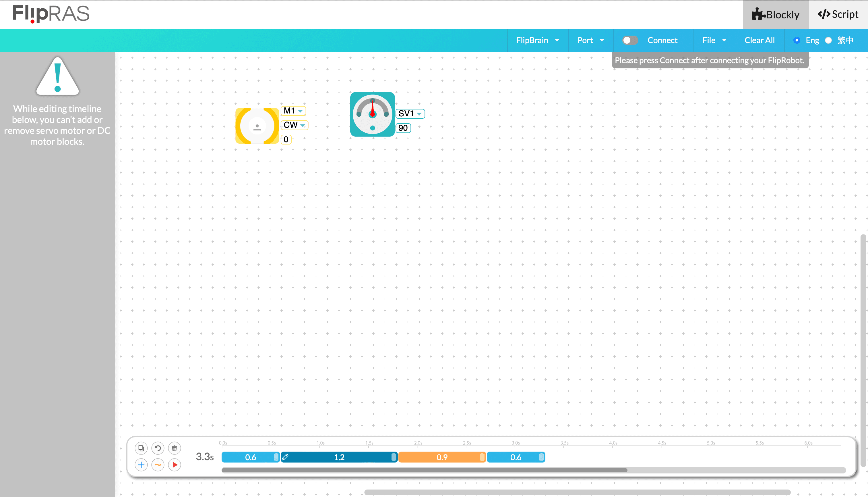
Task: Click the warning triangle icon in sidebar
Action: [x=57, y=76]
